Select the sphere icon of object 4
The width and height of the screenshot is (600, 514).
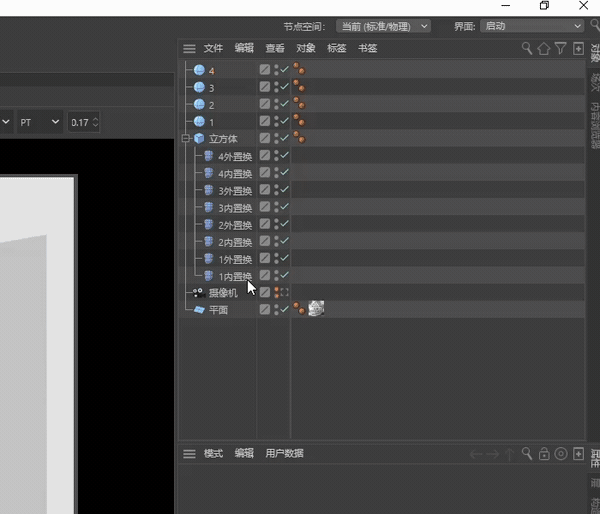[x=199, y=70]
